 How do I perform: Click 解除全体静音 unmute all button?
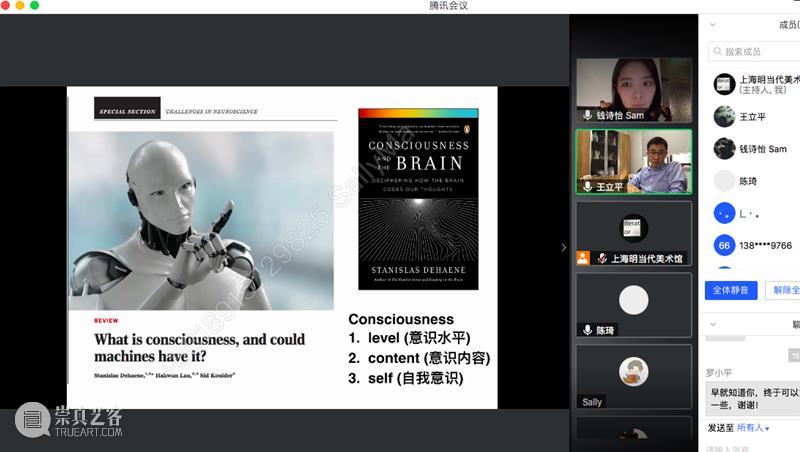pyautogui.click(x=783, y=290)
